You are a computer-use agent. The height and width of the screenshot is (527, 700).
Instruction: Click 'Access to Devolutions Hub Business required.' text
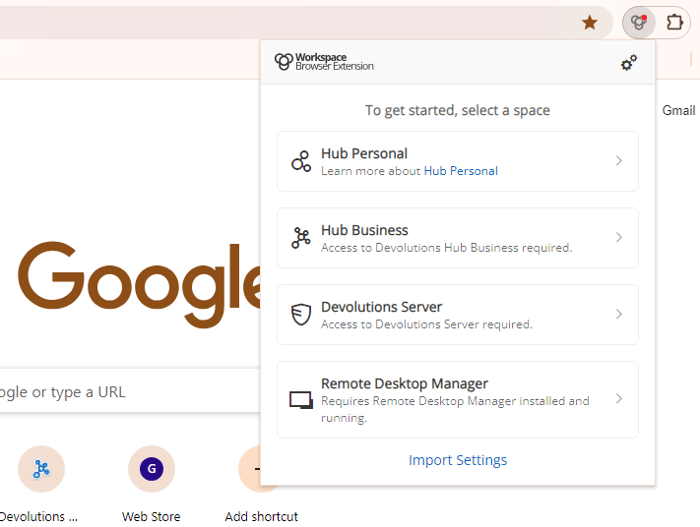pyautogui.click(x=446, y=248)
